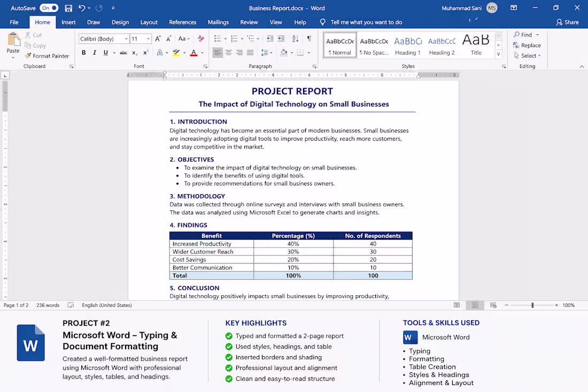588x392 pixels.
Task: Click the Save icon in title bar
Action: point(68,8)
